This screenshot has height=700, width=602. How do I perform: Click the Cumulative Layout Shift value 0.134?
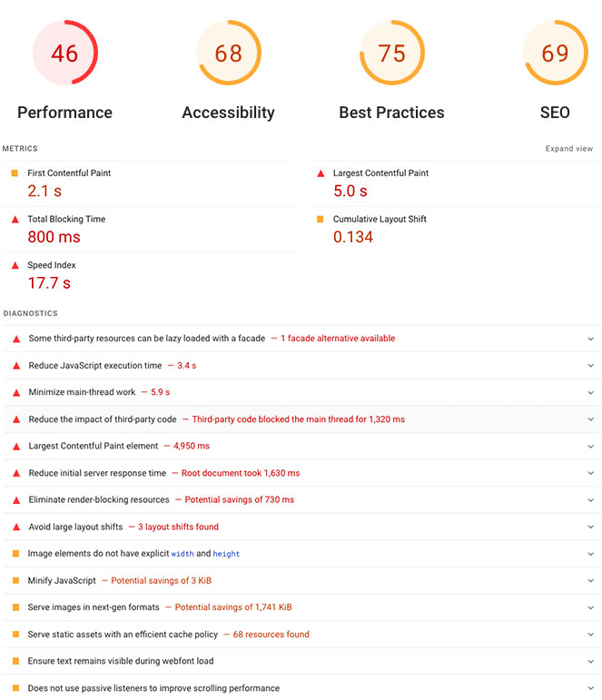(353, 237)
